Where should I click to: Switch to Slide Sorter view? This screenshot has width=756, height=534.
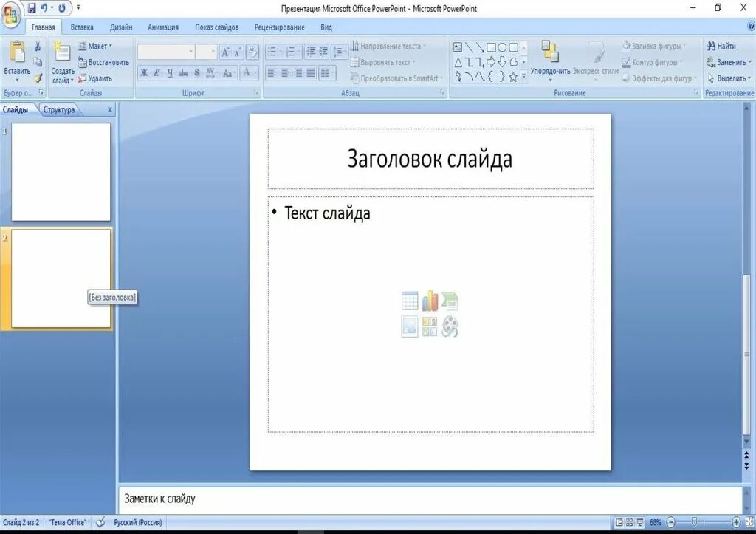(629, 522)
